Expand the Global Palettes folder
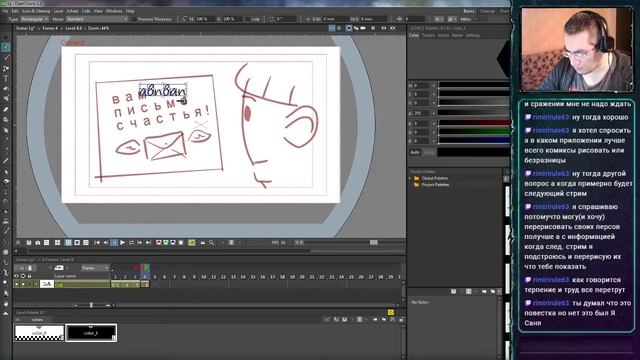Image resolution: width=640 pixels, height=360 pixels. pyautogui.click(x=410, y=178)
